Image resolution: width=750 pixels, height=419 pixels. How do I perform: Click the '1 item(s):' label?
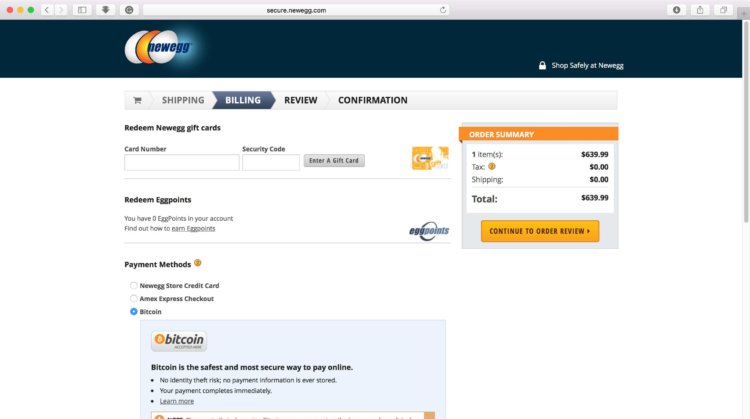click(x=487, y=154)
